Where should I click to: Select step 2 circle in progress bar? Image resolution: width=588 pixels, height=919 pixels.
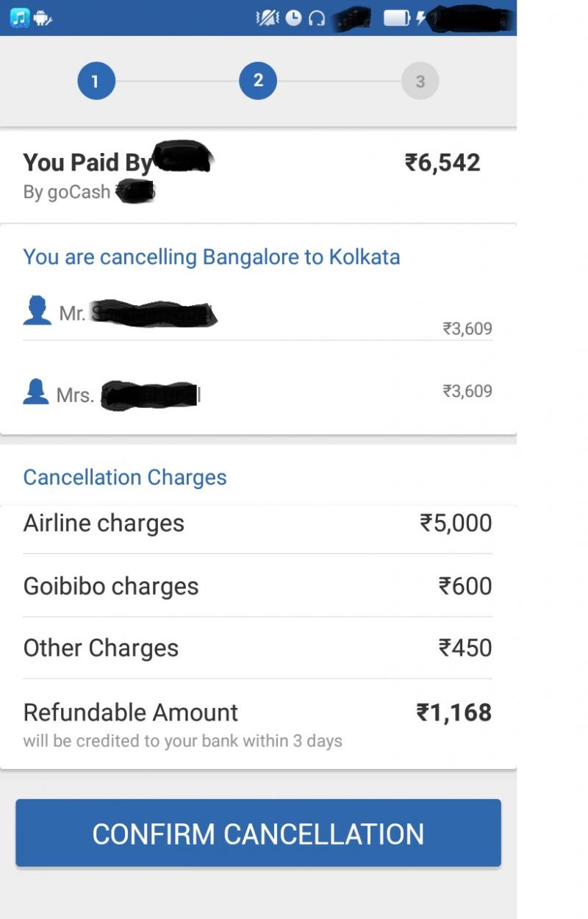pos(258,81)
